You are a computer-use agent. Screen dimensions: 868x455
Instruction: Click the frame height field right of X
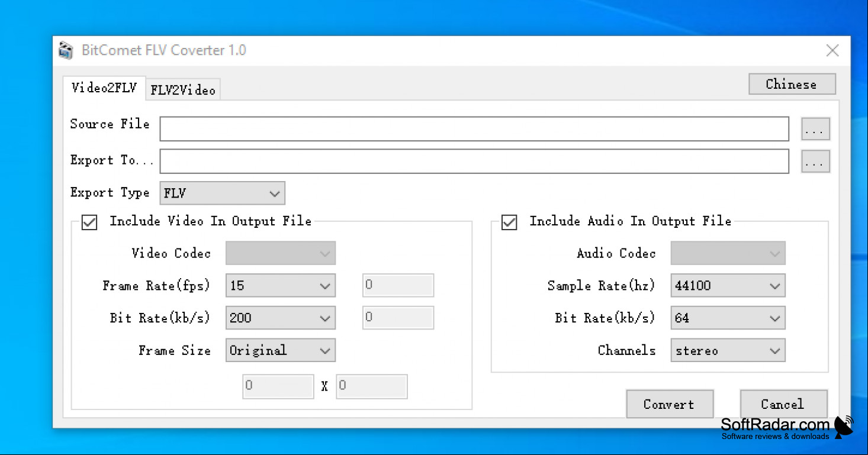372,386
